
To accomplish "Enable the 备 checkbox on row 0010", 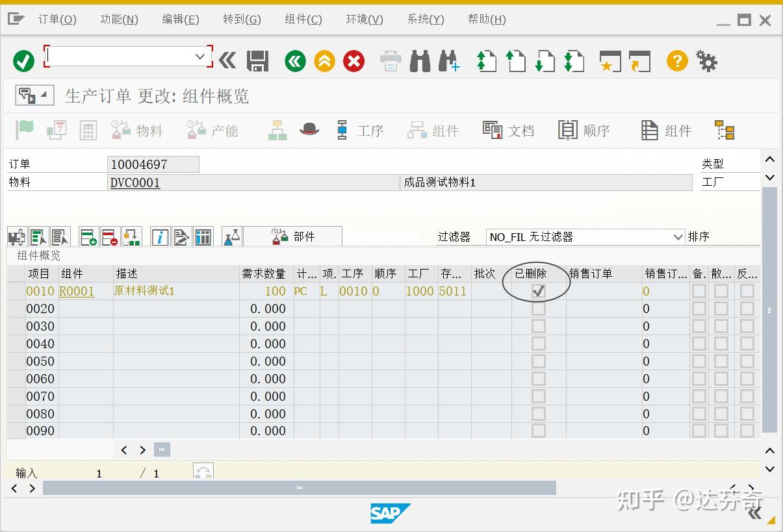I will pos(699,291).
